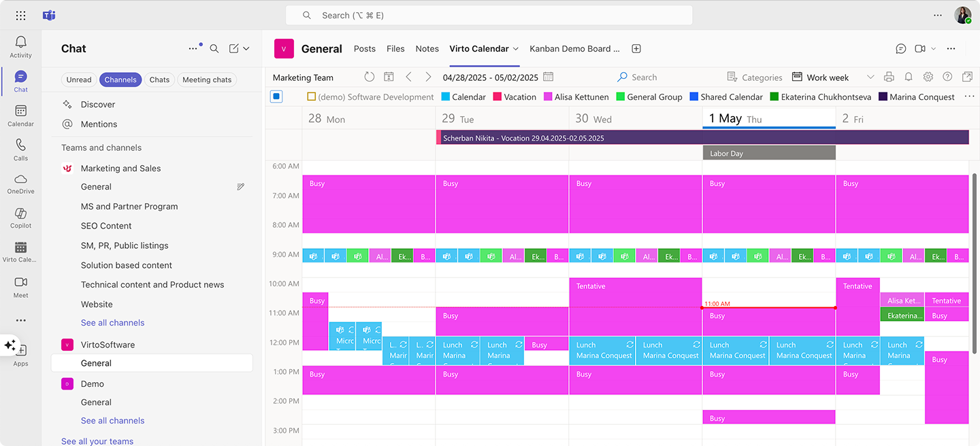Screen dimensions: 980x446
Task: Go to the next week
Action: coord(428,77)
